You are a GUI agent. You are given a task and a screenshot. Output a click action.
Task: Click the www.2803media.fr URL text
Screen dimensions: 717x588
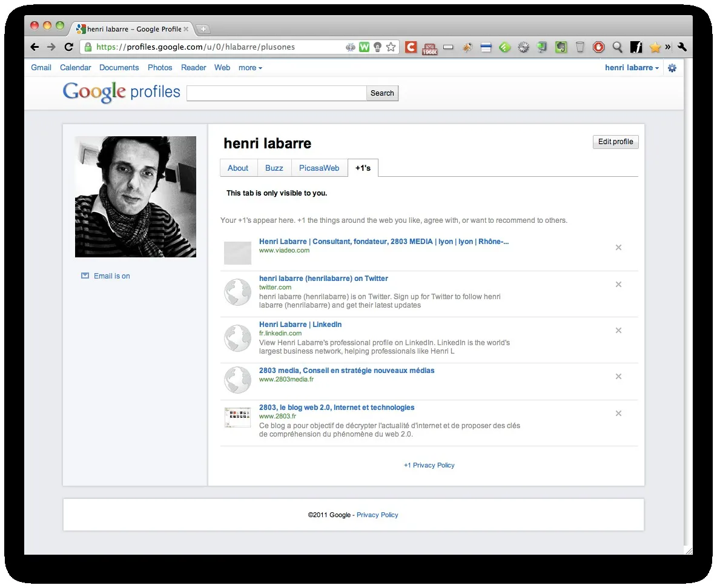[x=286, y=380]
